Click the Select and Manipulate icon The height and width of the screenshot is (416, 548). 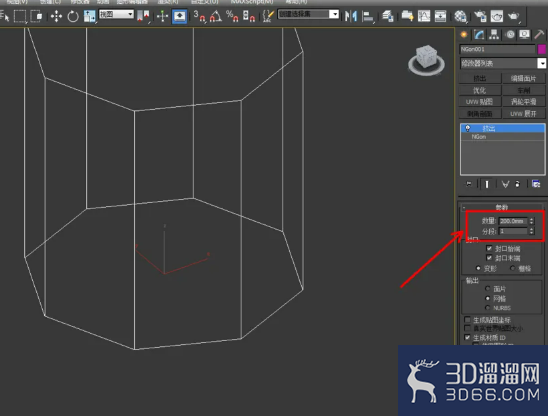pyautogui.click(x=163, y=16)
